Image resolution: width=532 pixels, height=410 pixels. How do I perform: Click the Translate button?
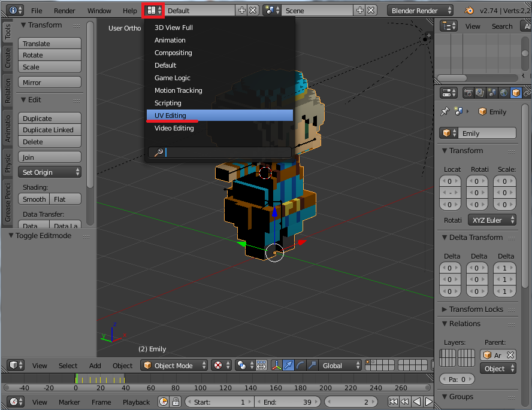[50, 43]
